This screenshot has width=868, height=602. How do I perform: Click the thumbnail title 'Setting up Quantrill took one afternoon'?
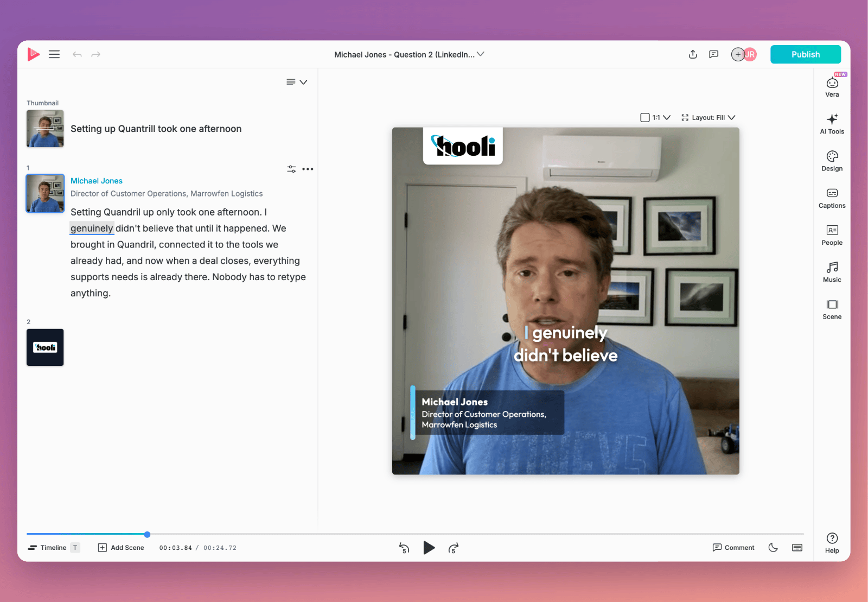pyautogui.click(x=156, y=129)
